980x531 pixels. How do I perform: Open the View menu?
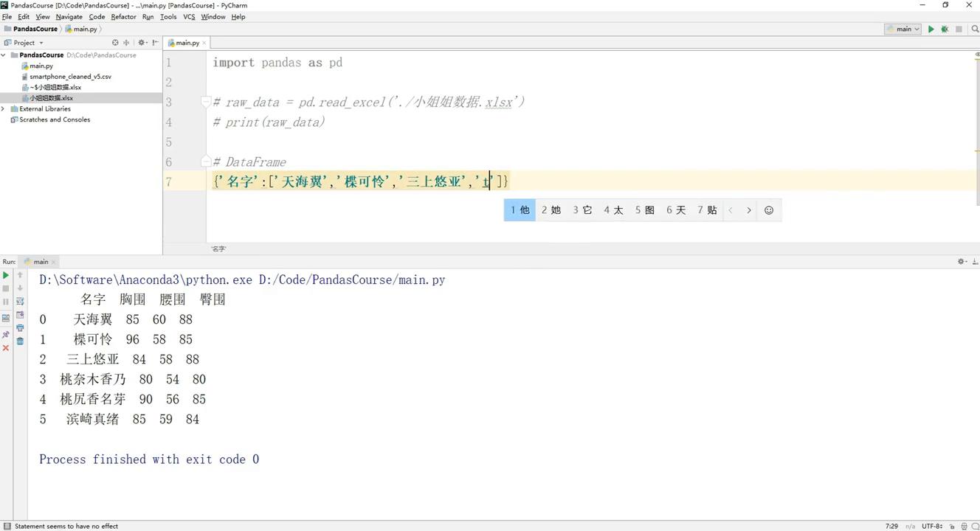(x=43, y=16)
